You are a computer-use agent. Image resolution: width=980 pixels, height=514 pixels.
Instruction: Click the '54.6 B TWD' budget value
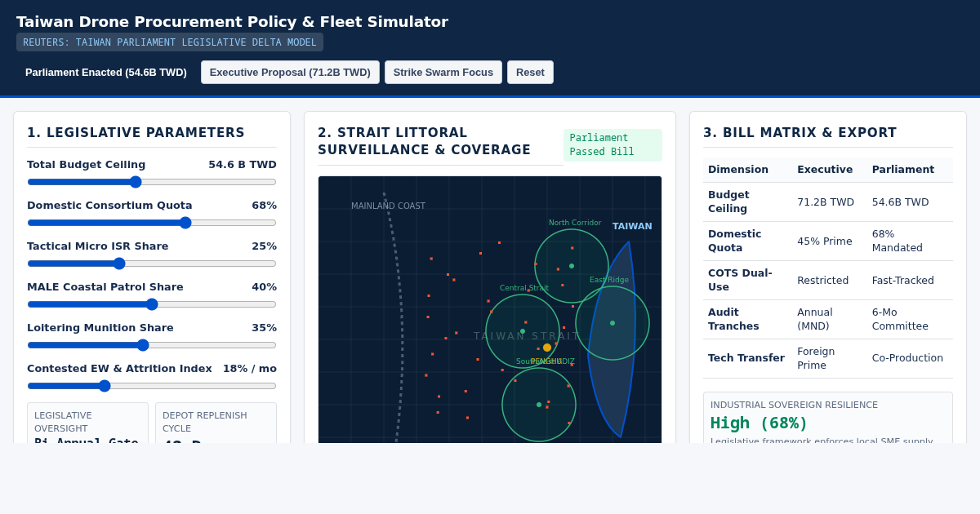tap(243, 165)
